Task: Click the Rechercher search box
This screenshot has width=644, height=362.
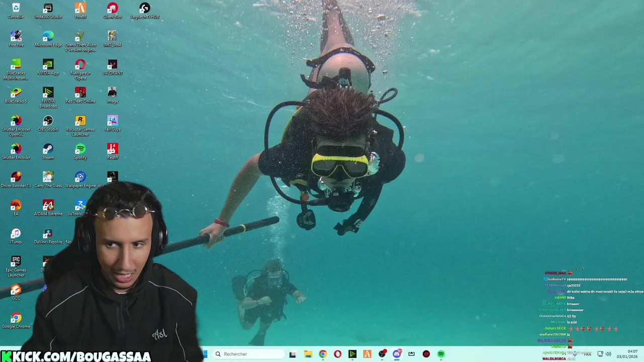Action: 249,354
